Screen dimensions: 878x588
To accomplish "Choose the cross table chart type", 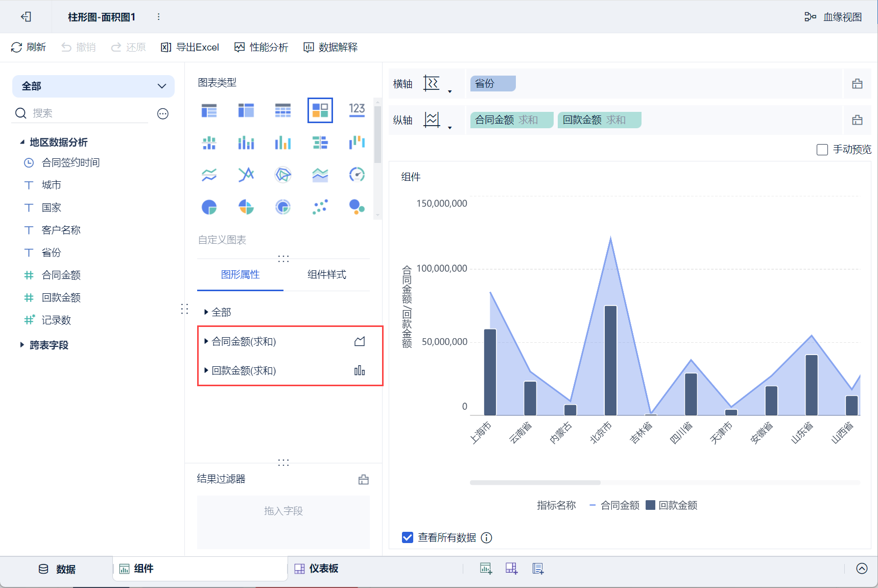I will tap(246, 110).
